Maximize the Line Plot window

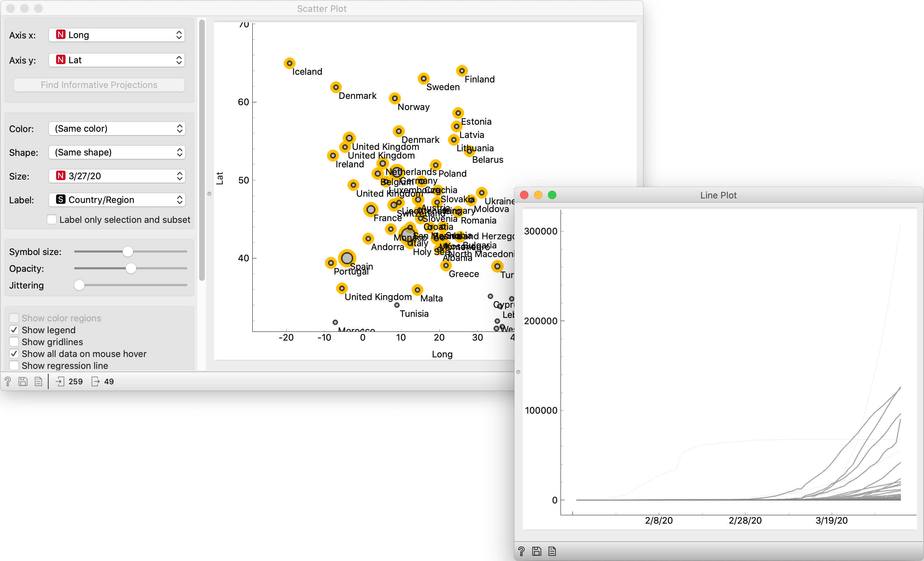click(x=552, y=195)
